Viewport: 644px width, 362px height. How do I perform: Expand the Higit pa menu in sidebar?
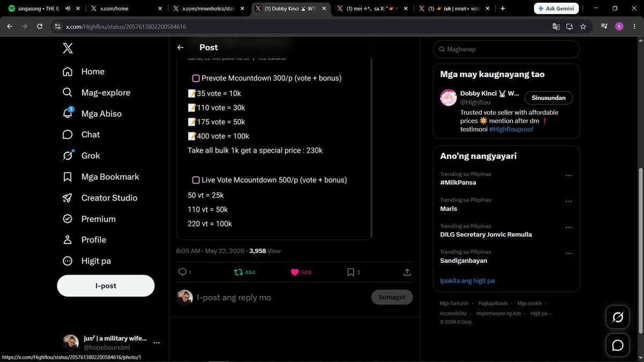point(86,261)
